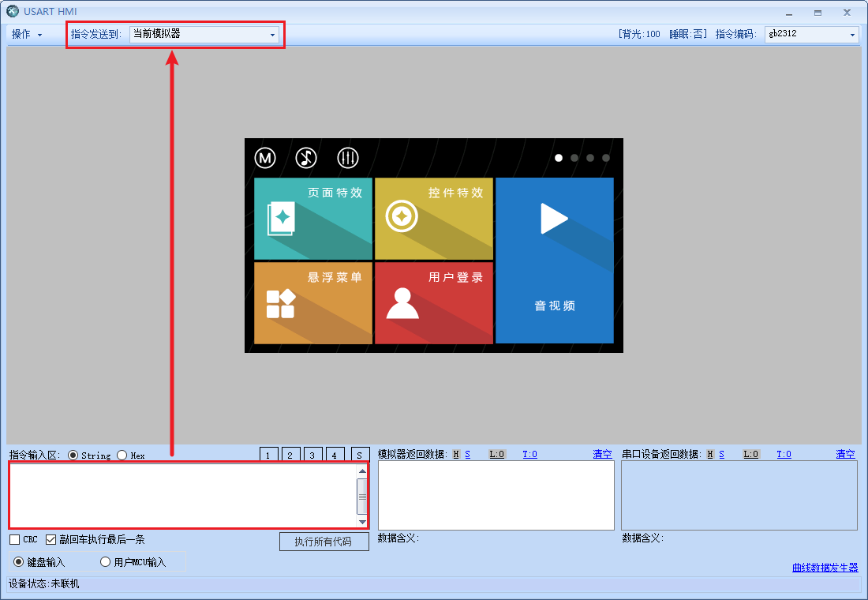
Task: Click the input area scrollbar down arrow
Action: [362, 523]
